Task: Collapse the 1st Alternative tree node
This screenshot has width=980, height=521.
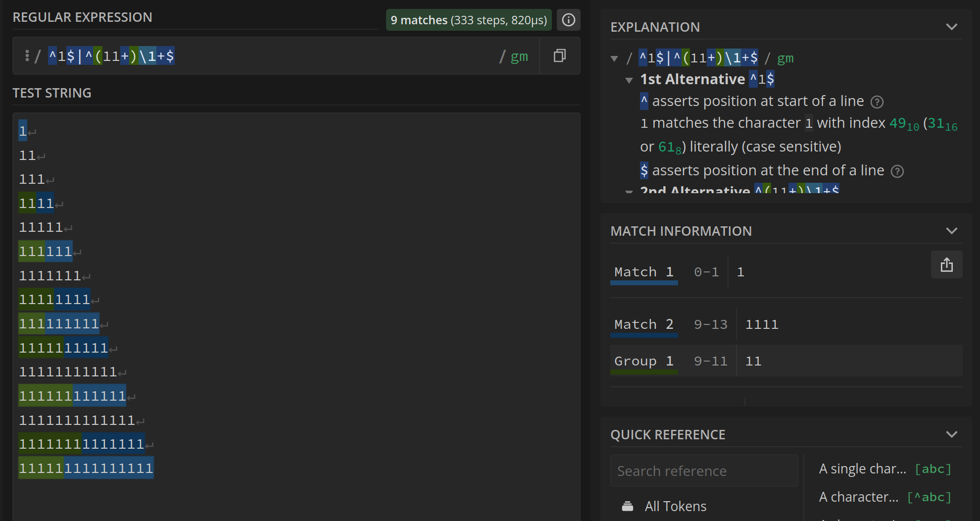Action: 629,80
